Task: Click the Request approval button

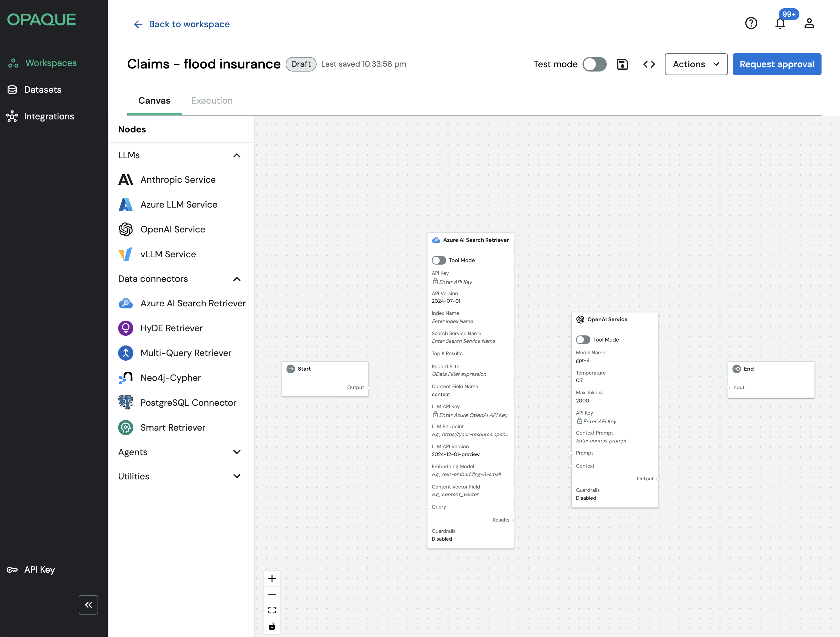Action: click(x=777, y=64)
